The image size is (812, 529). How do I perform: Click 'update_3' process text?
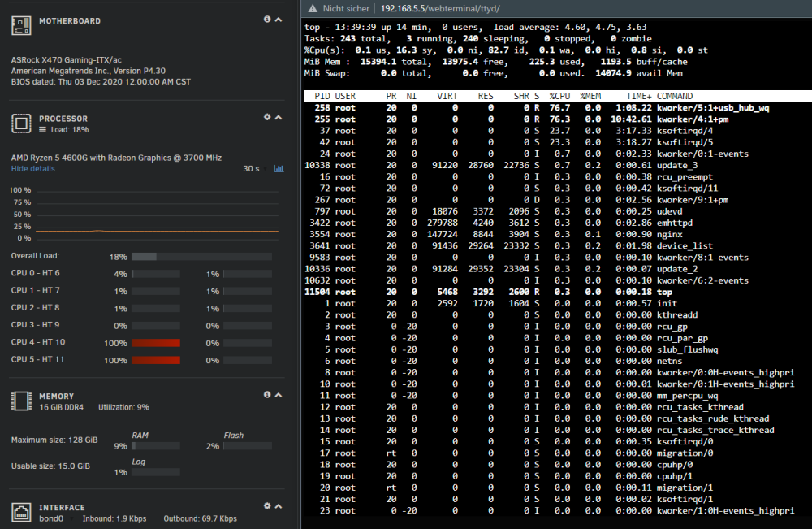pyautogui.click(x=677, y=165)
